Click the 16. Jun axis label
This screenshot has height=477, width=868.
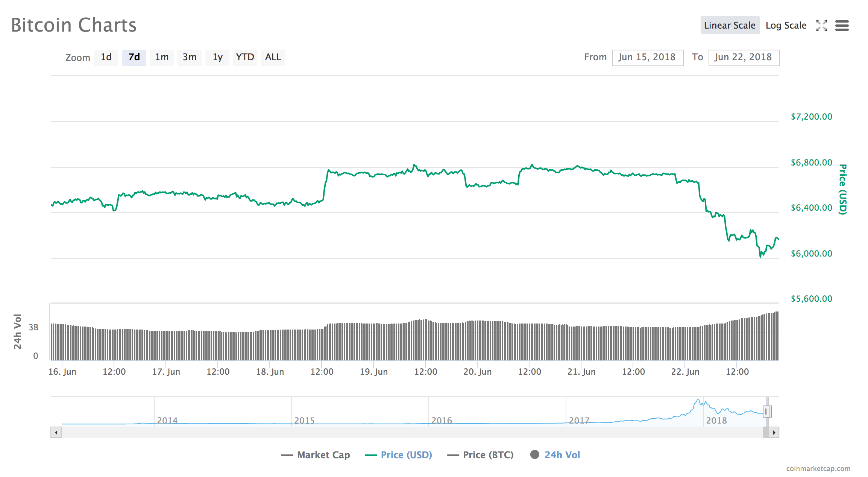[62, 372]
